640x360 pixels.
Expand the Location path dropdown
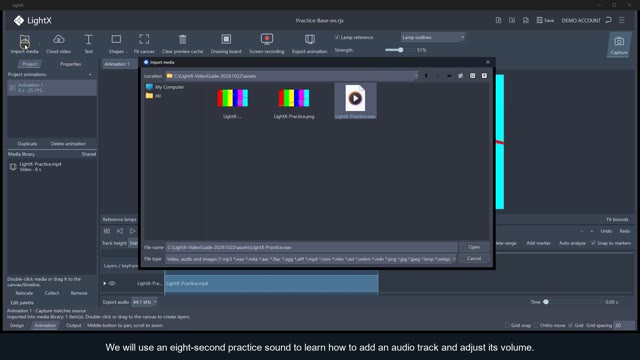coord(416,76)
